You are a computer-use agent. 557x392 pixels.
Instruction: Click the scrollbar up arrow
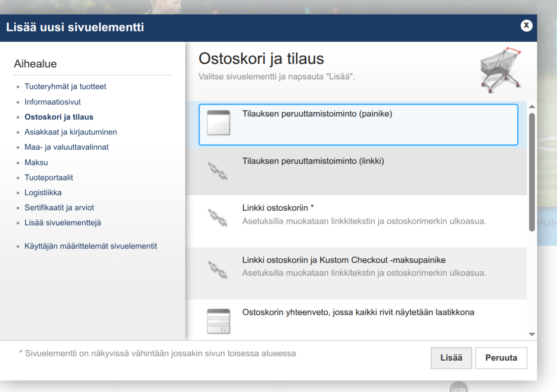click(532, 106)
